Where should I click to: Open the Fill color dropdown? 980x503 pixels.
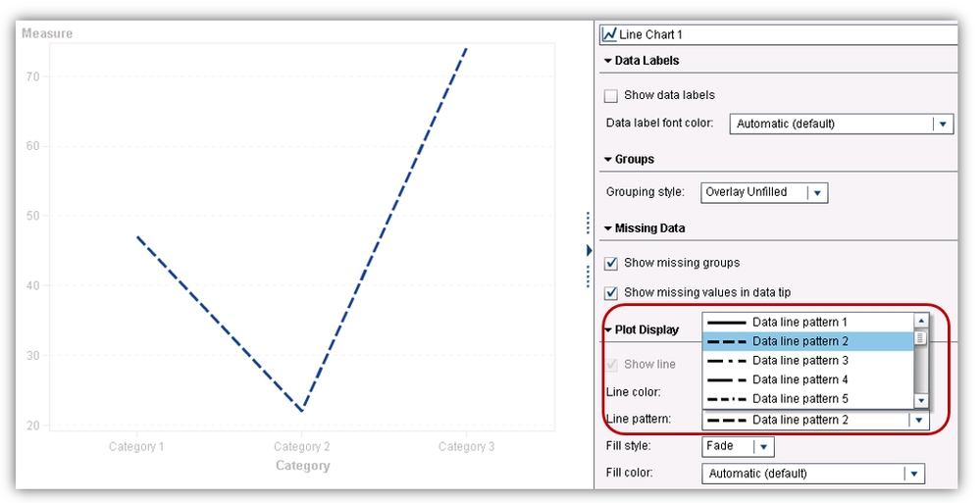913,474
